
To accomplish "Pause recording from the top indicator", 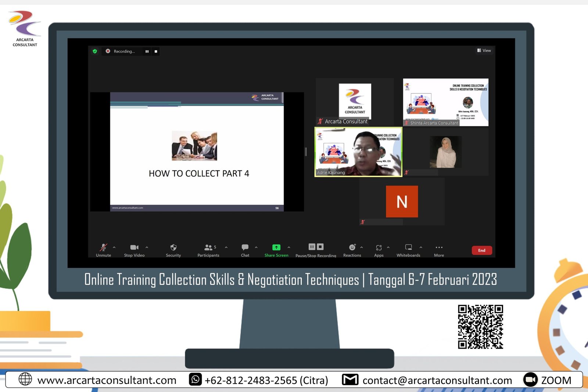I will (x=147, y=51).
